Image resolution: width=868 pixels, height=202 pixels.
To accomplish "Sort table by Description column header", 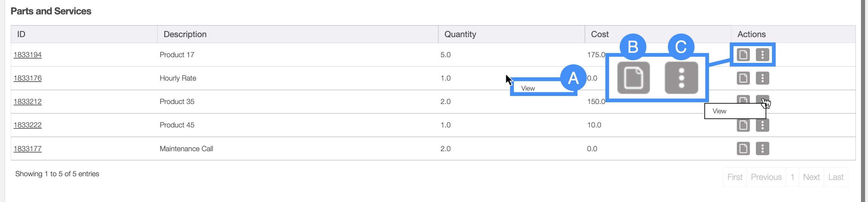I will coord(185,34).
